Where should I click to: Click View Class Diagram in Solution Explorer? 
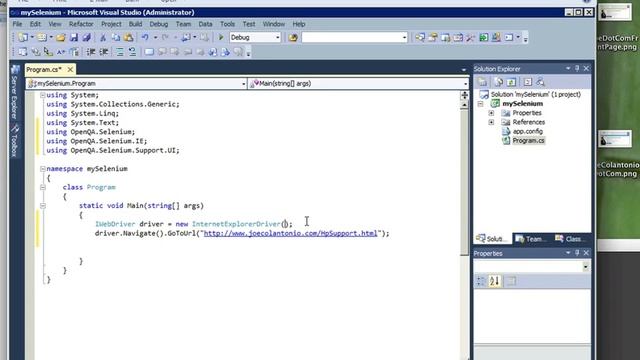(x=540, y=82)
